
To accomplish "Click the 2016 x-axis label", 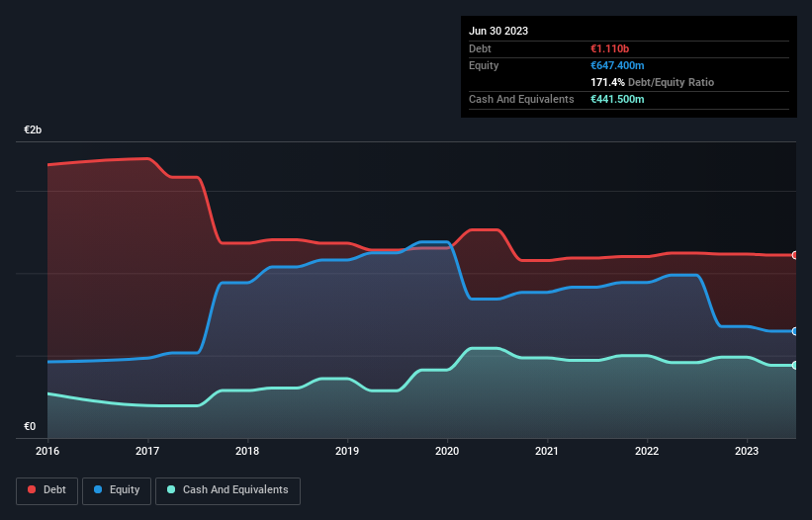I will click(47, 451).
